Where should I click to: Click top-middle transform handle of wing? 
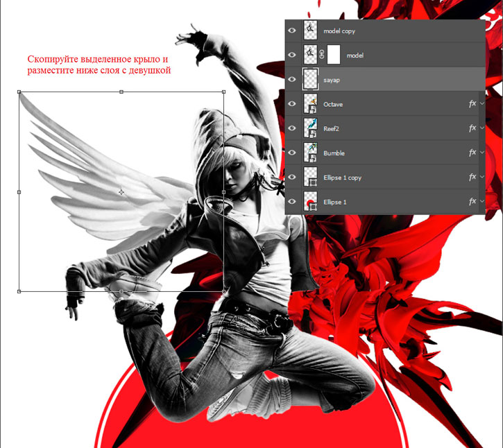click(x=121, y=92)
